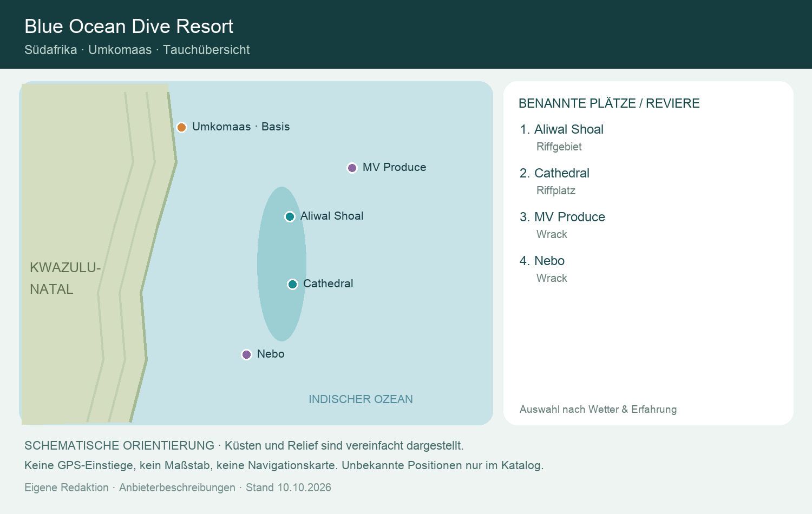Select the teal Cathedral marker on map

point(293,284)
